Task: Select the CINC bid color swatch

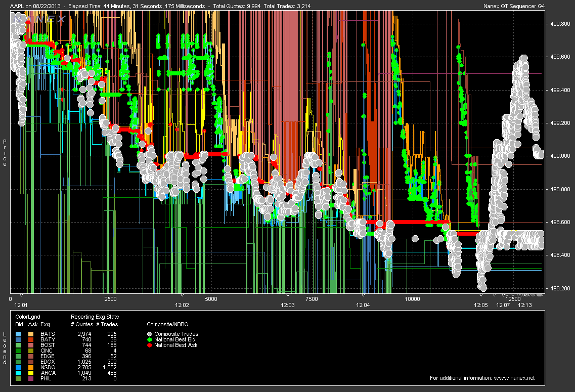Action: [18, 351]
